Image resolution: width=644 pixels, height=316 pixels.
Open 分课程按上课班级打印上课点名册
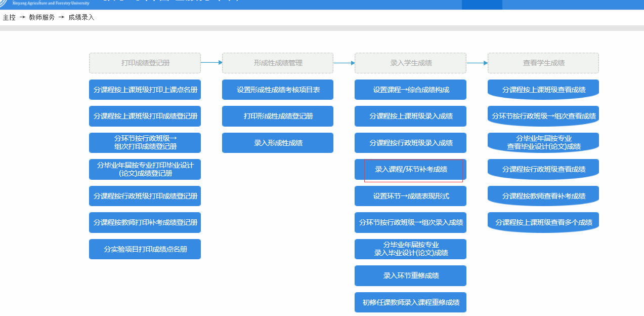pos(145,90)
